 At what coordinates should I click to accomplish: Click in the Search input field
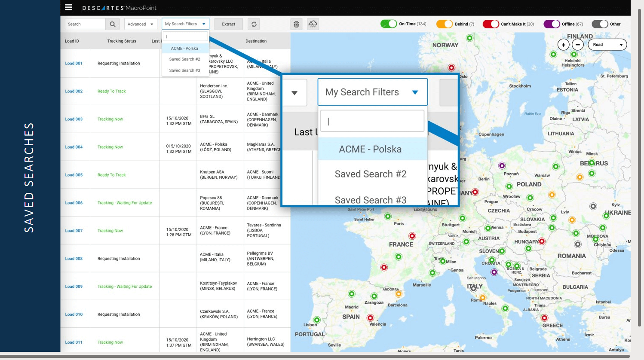click(x=85, y=24)
